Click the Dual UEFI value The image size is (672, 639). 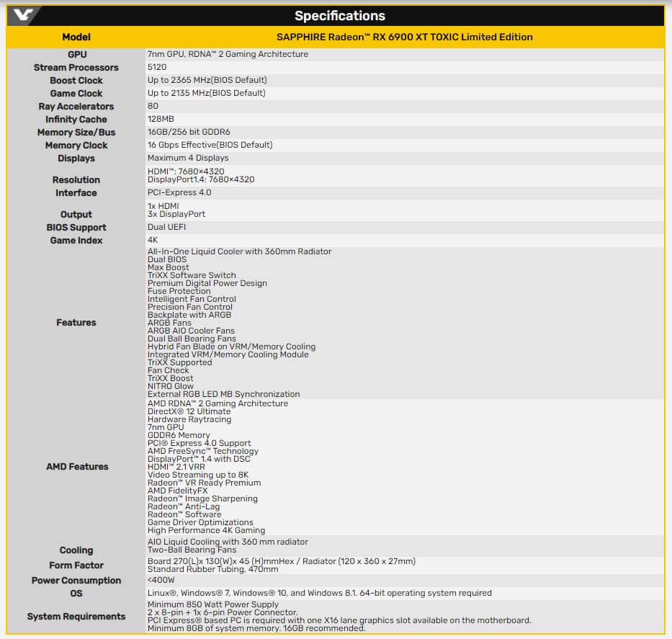[166, 227]
